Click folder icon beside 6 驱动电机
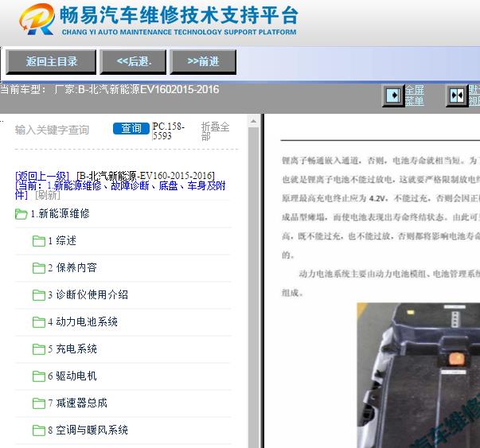This screenshot has width=480, height=448. [39, 376]
